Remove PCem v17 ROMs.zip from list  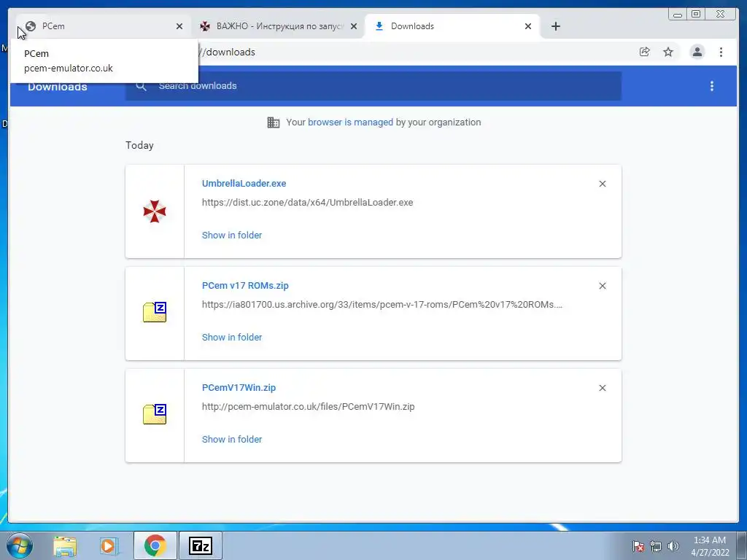tap(602, 286)
